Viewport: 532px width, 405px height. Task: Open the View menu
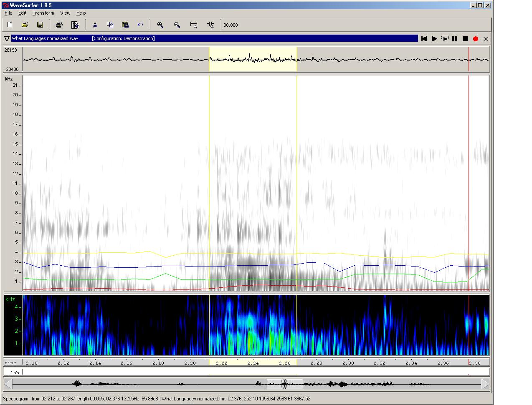(x=65, y=13)
